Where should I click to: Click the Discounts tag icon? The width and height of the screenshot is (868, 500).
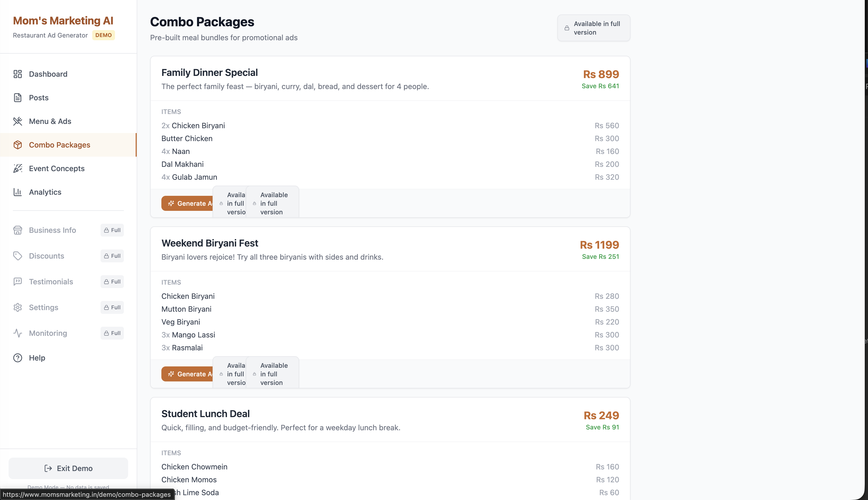17,256
